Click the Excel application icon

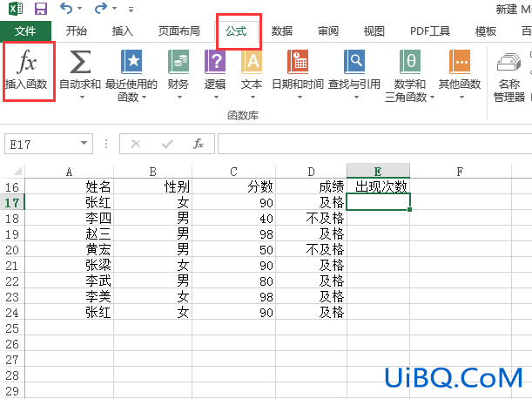point(16,8)
